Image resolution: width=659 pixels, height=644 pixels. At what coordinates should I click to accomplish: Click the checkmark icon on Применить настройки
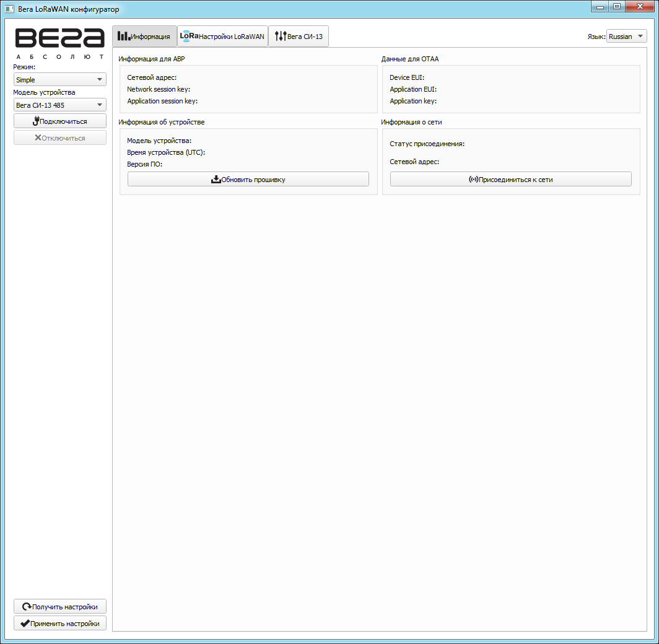(25, 624)
